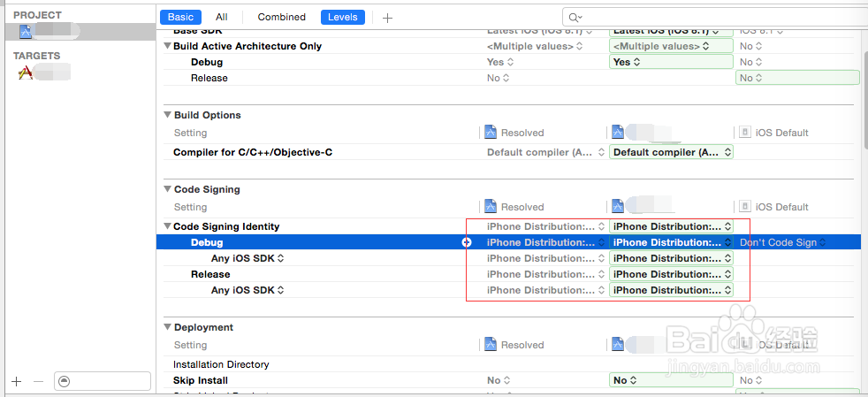Viewport: 868px width, 397px height.
Task: Click the Resolved column icon in Build Options
Action: point(491,133)
